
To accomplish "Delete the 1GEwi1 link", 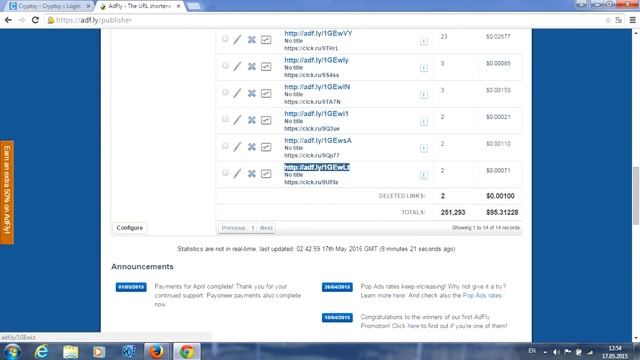I will [252, 120].
